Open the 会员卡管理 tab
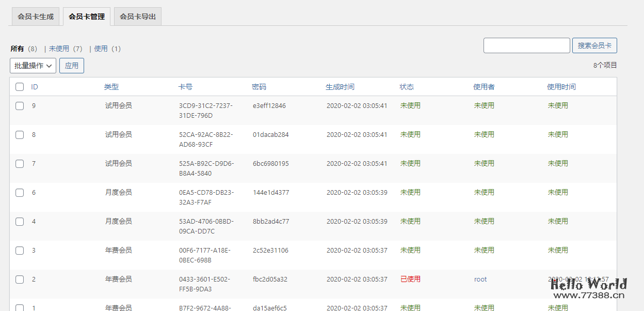This screenshot has width=644, height=311. click(86, 16)
